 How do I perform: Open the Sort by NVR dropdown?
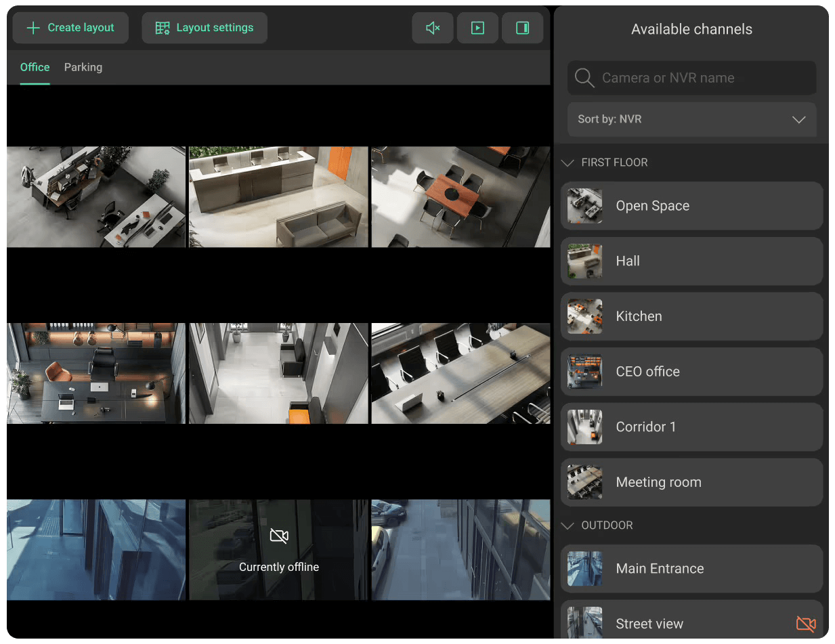[691, 119]
